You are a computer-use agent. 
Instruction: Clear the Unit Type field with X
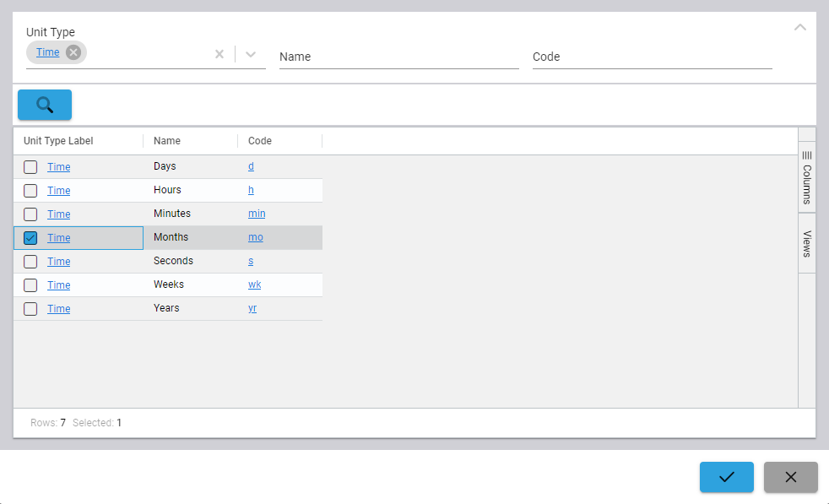tap(219, 54)
